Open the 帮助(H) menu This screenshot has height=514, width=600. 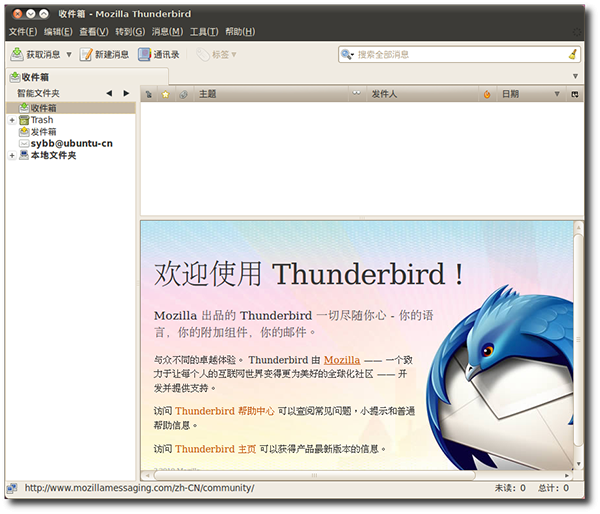click(240, 31)
